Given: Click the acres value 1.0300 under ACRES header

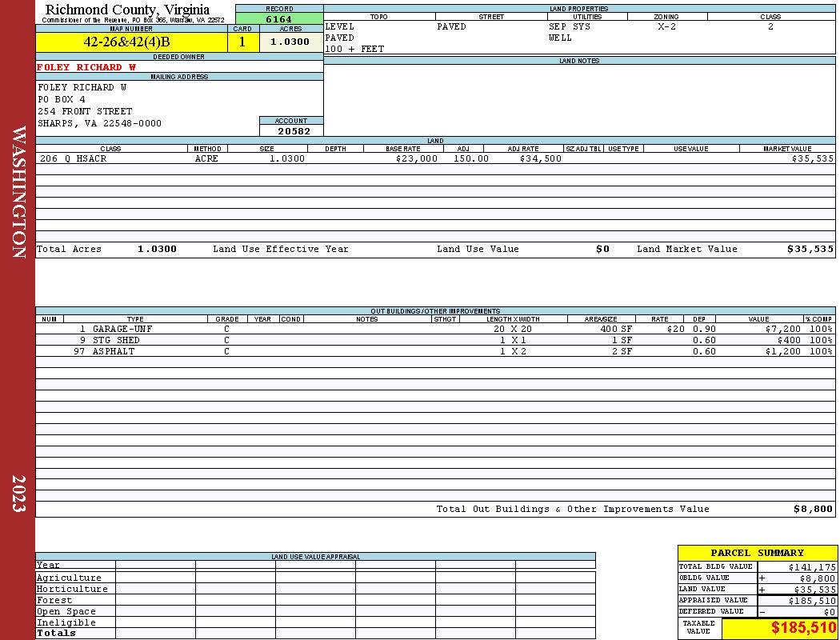Looking at the screenshot, I should click(x=290, y=42).
